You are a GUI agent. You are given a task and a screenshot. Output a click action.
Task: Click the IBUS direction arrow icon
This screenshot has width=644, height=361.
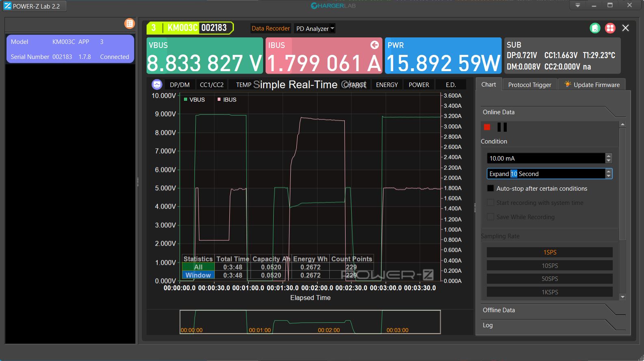(x=374, y=45)
